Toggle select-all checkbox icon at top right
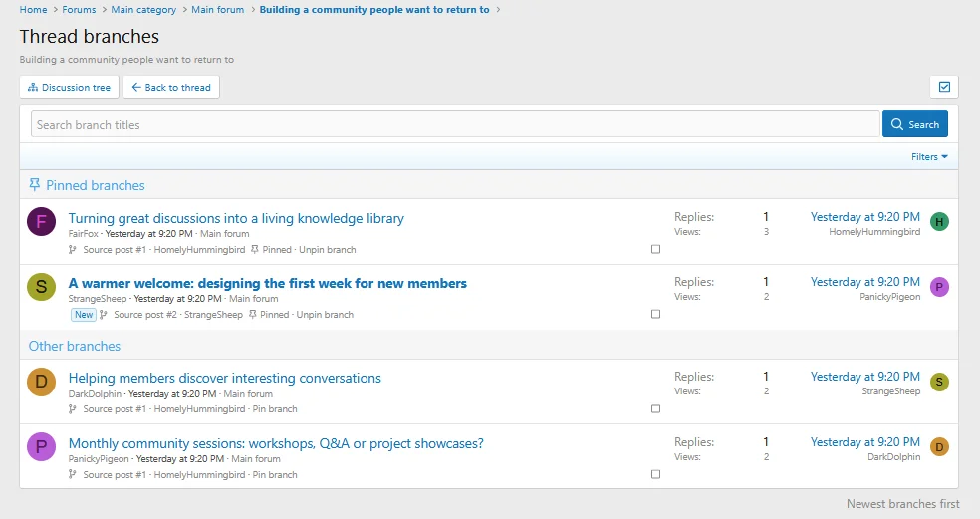The image size is (980, 519). [x=944, y=87]
